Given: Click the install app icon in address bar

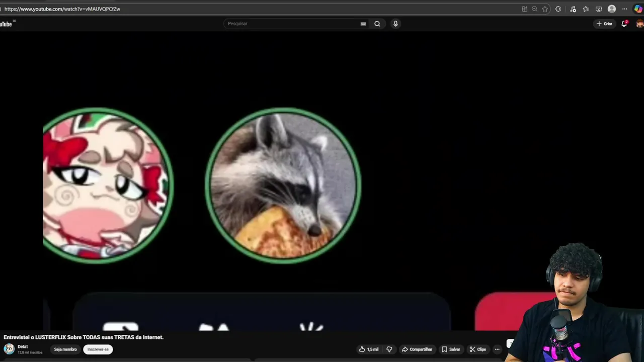Looking at the screenshot, I should coord(524,9).
